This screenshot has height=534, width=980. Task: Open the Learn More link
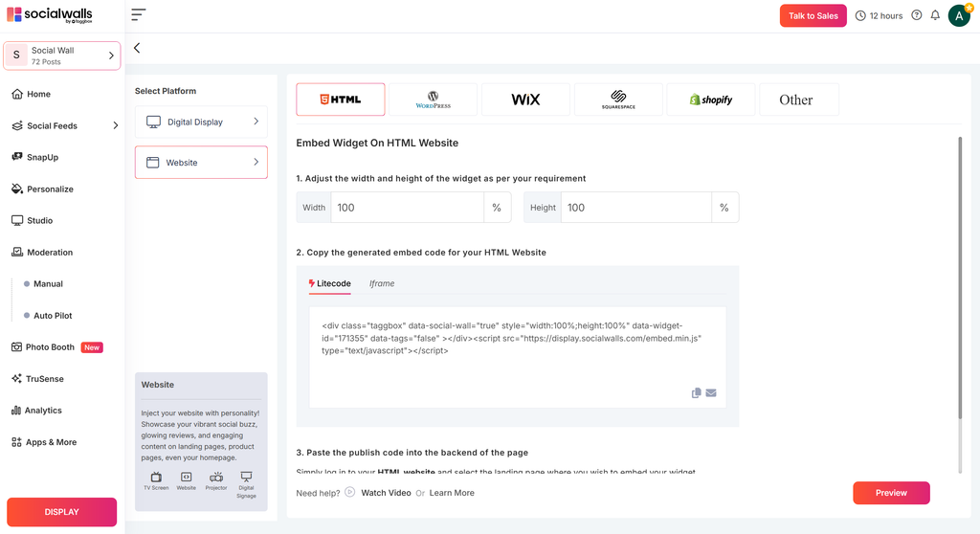[452, 493]
